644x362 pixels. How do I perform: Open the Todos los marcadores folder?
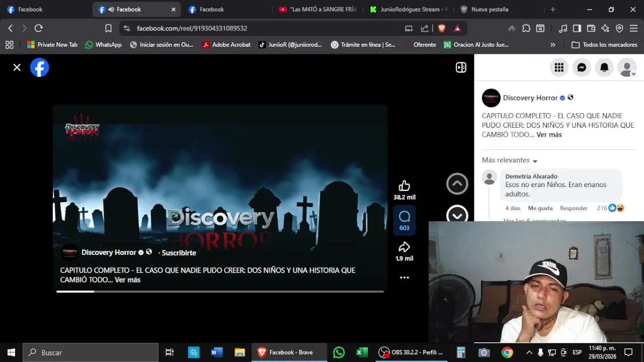pos(604,45)
